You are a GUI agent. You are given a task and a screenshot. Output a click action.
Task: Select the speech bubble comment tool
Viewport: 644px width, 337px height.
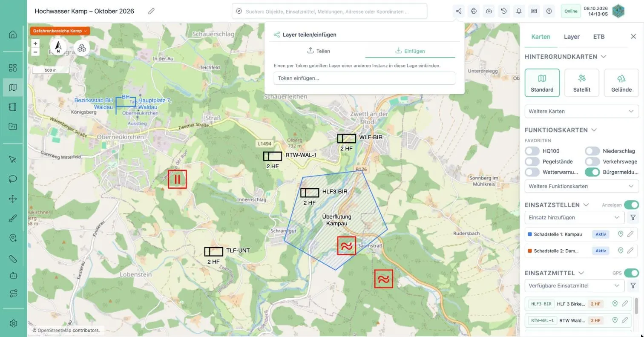pyautogui.click(x=13, y=179)
